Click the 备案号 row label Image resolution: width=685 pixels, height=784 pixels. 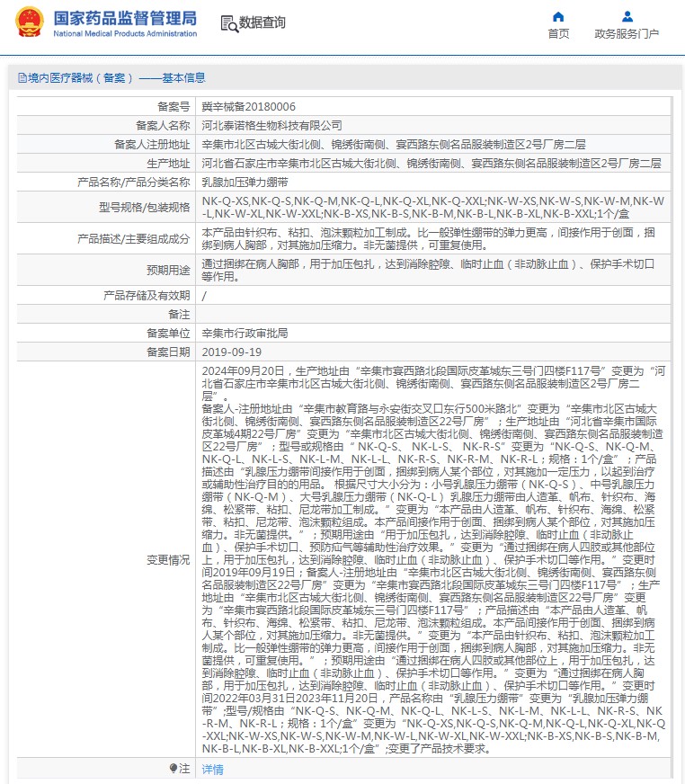tap(173, 106)
